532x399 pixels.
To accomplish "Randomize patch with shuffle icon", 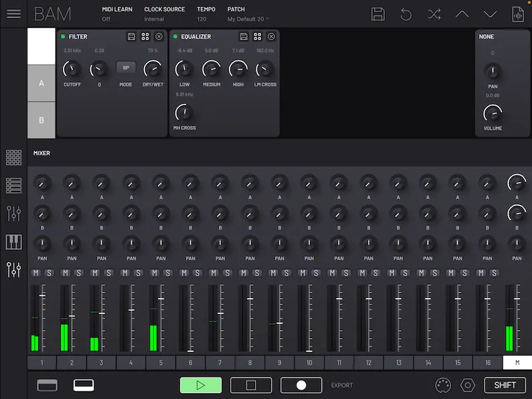I will click(434, 14).
